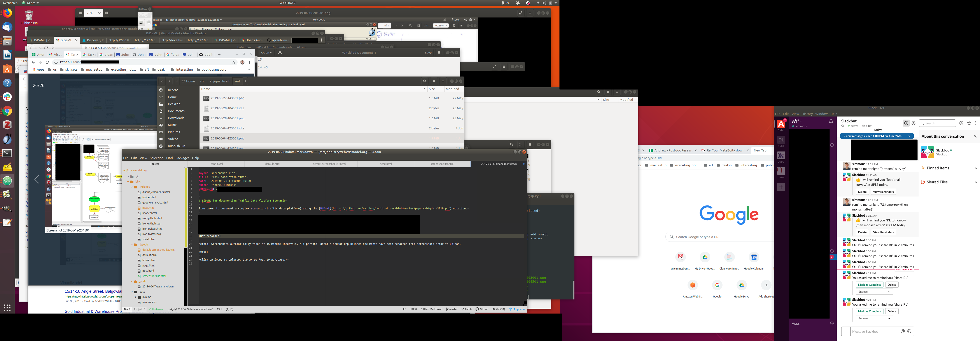The height and width of the screenshot is (341, 980).
Task: Open Slack notifications bell
Action: pyautogui.click(x=831, y=122)
